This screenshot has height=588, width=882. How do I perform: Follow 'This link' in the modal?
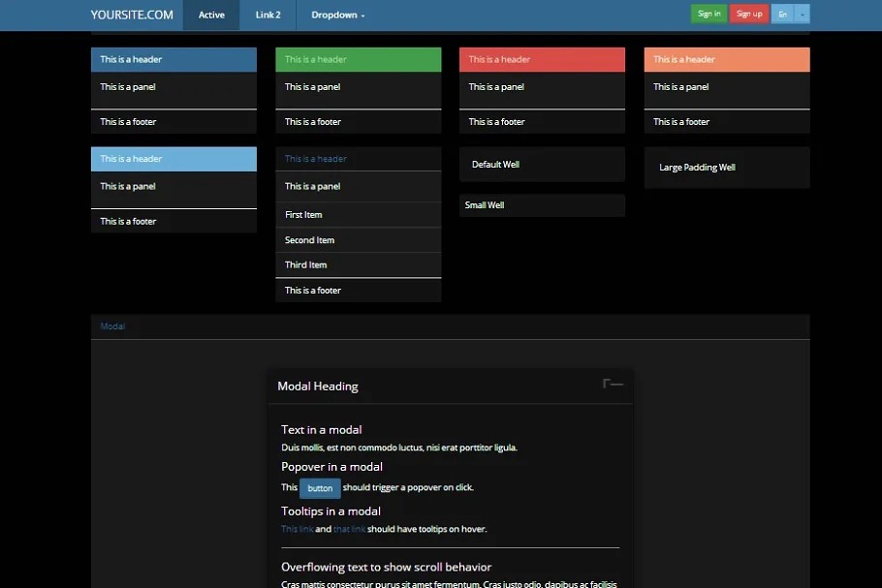[297, 529]
